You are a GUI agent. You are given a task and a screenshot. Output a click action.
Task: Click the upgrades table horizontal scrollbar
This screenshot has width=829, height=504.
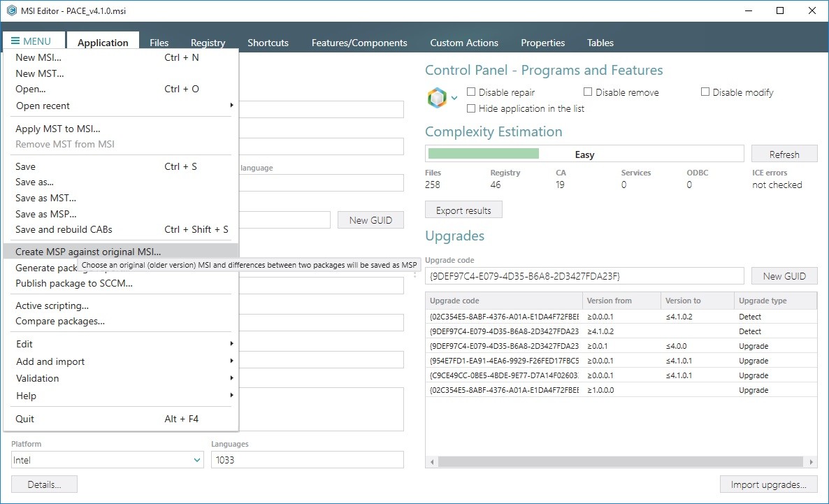point(621,462)
